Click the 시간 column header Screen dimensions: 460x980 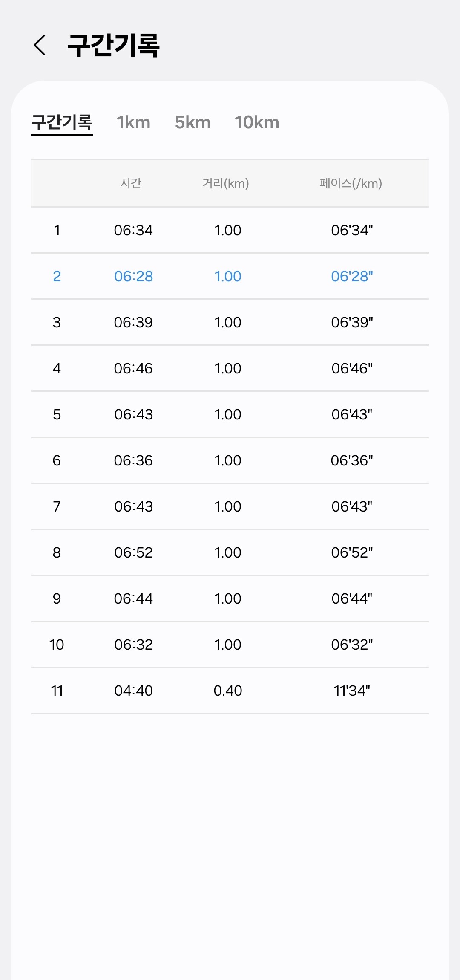[131, 183]
